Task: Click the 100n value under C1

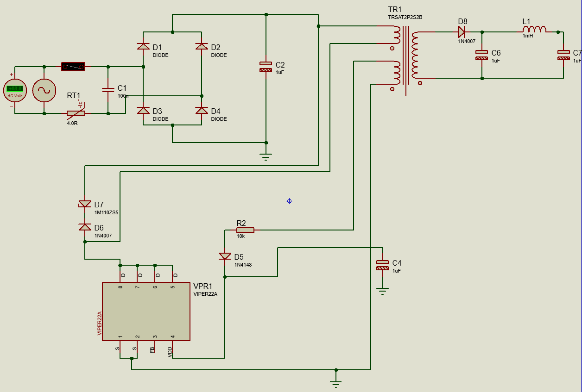Action: point(123,96)
